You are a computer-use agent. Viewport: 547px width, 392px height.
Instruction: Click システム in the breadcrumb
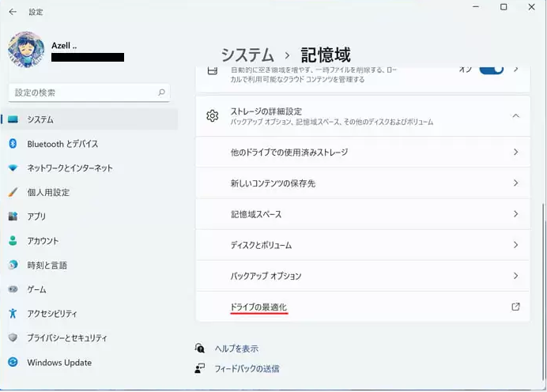pos(247,55)
